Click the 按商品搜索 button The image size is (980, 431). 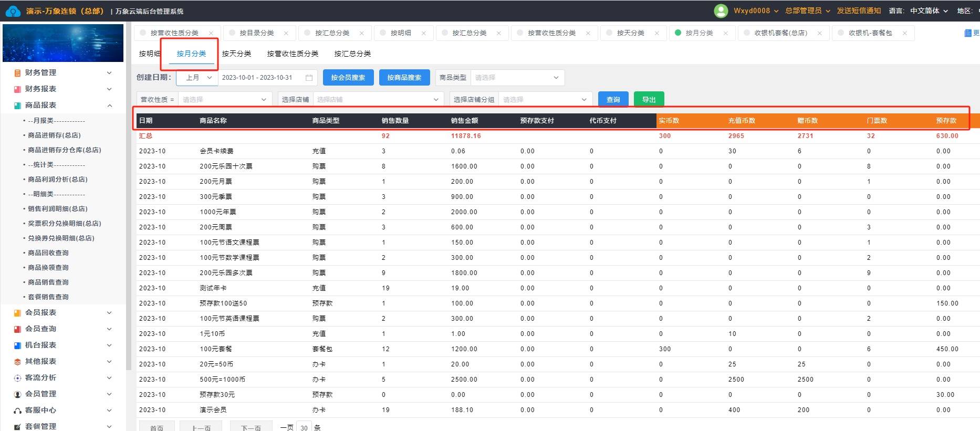pyautogui.click(x=404, y=78)
